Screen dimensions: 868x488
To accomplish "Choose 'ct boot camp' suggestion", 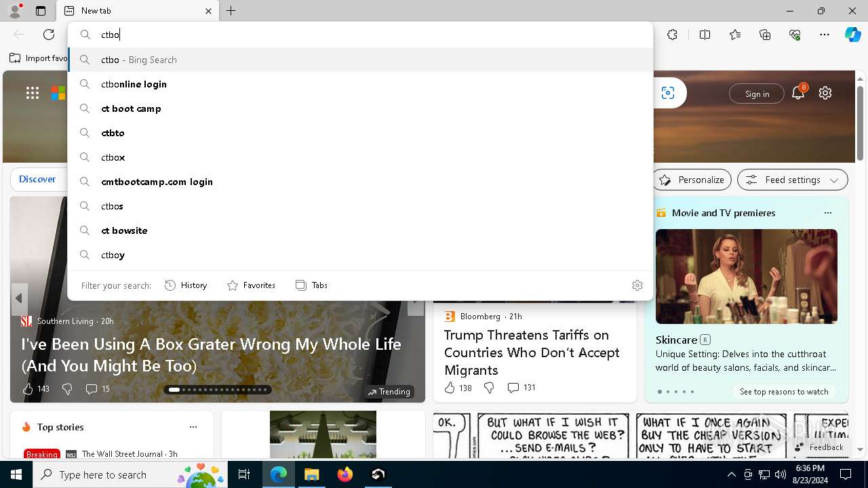I will [x=360, y=108].
